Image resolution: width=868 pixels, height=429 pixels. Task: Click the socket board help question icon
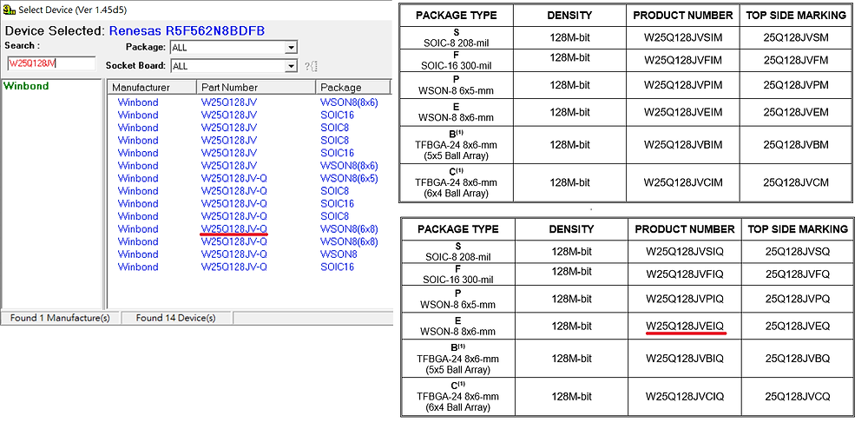point(311,66)
